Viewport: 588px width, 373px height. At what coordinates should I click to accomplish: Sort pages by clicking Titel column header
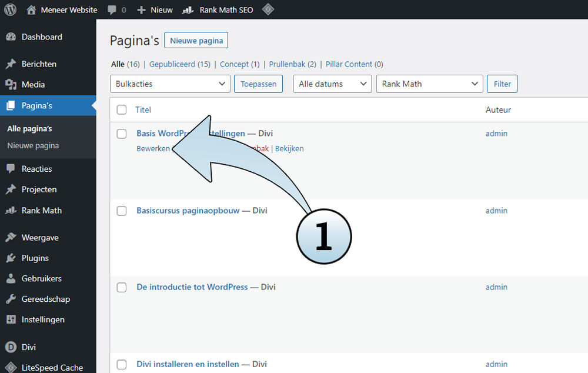coord(143,110)
